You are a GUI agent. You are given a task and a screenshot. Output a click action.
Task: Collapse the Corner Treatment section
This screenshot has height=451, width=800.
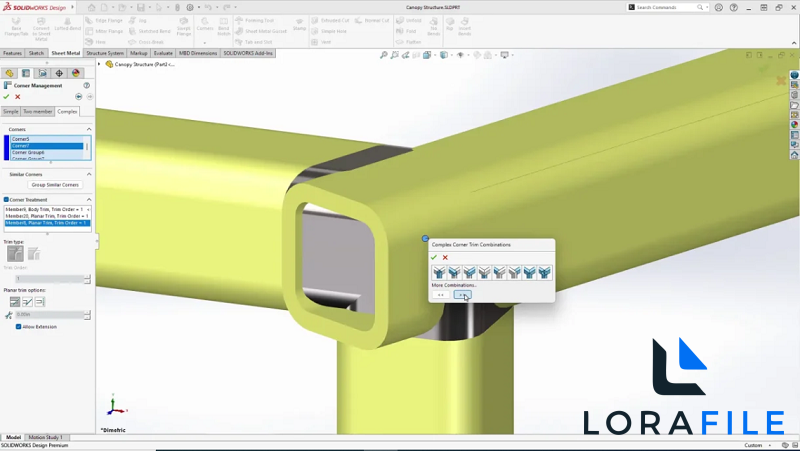coord(89,199)
